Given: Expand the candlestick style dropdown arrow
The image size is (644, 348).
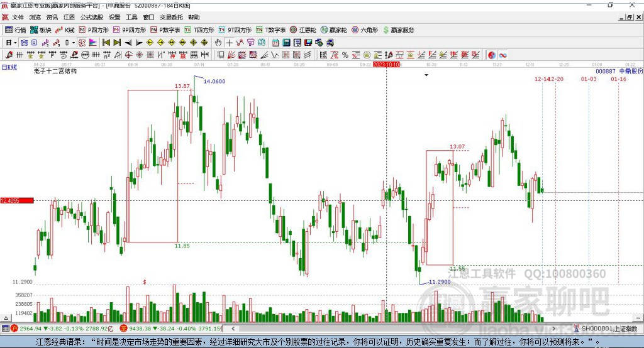Looking at the screenshot, I should coord(74,43).
